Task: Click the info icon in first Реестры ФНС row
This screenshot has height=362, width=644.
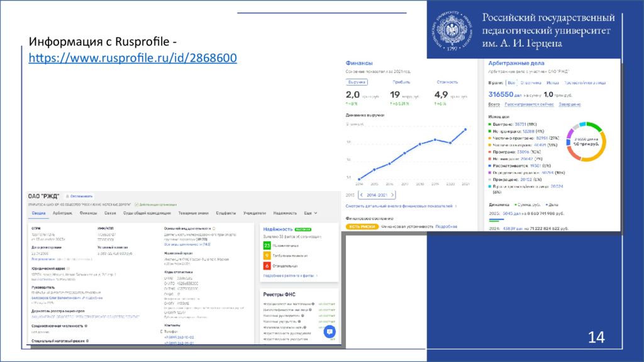Action: [313, 304]
